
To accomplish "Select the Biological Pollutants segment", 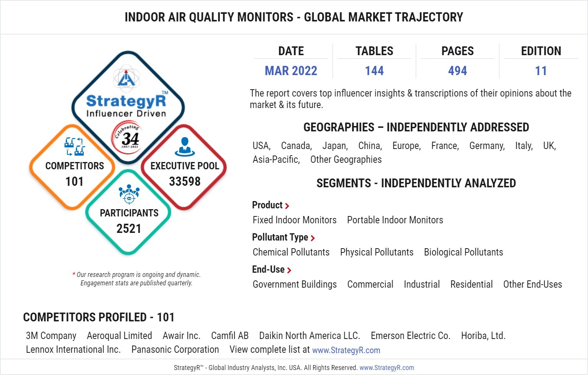I will click(464, 252).
